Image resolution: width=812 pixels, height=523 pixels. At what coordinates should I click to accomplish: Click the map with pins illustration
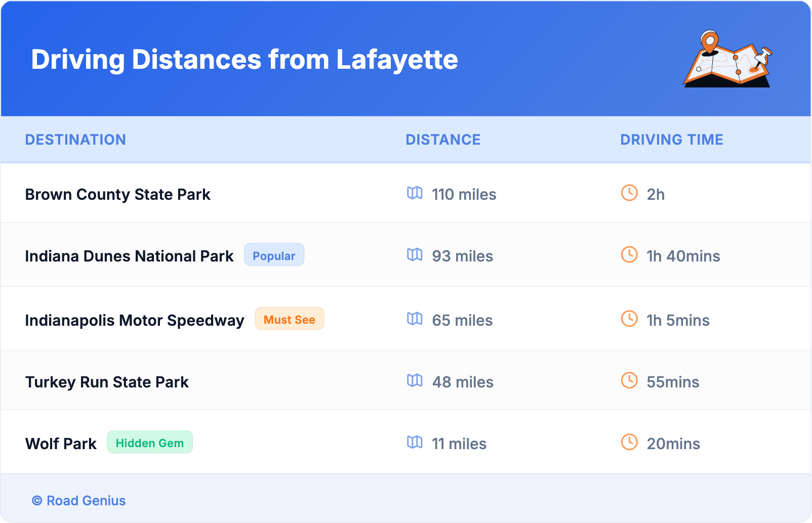(x=727, y=59)
